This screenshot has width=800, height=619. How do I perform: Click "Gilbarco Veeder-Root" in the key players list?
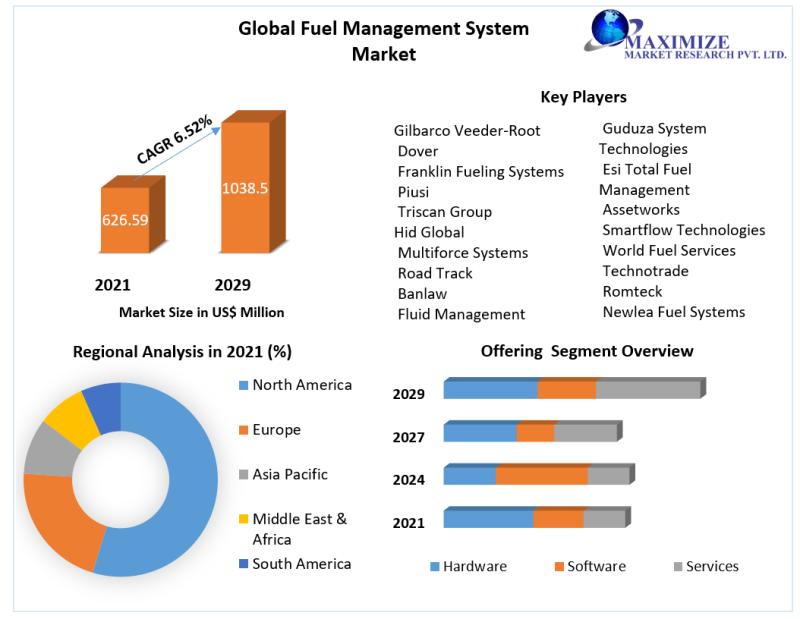(467, 131)
